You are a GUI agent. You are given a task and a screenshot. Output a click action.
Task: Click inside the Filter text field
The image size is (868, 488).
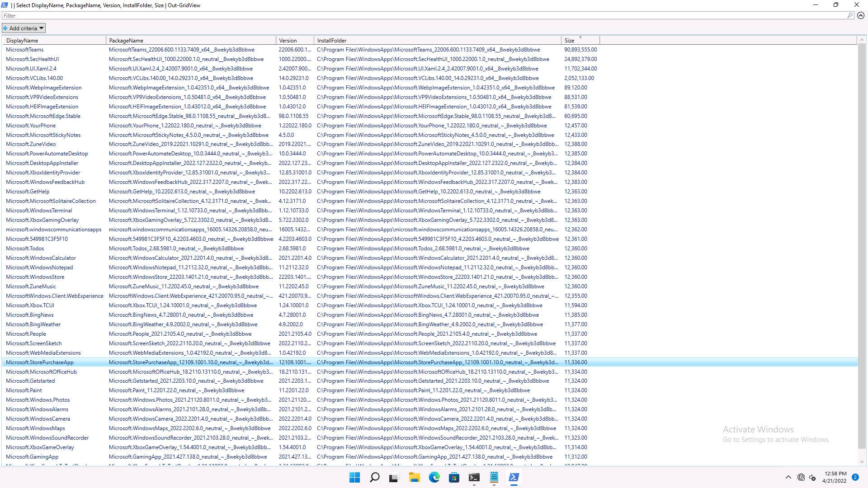coord(271,15)
